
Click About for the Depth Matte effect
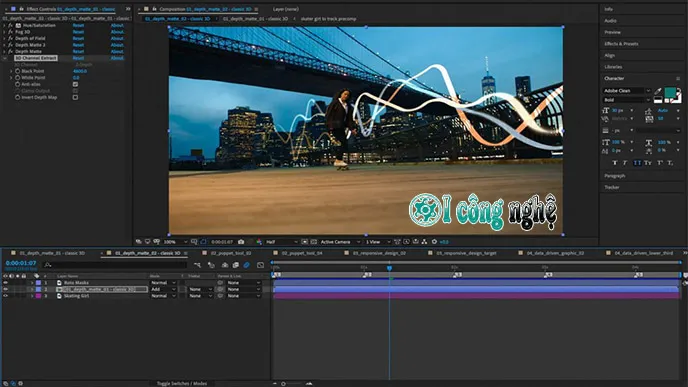pos(117,51)
